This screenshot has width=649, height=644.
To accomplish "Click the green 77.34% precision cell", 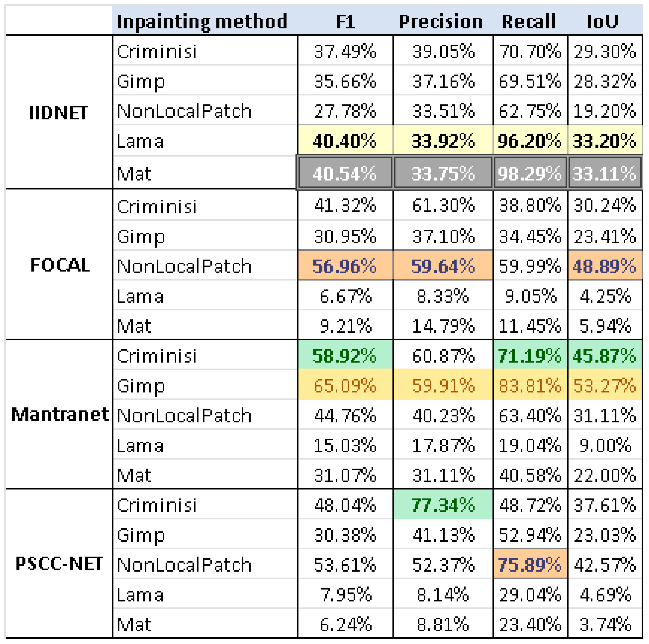I will coord(443,505).
